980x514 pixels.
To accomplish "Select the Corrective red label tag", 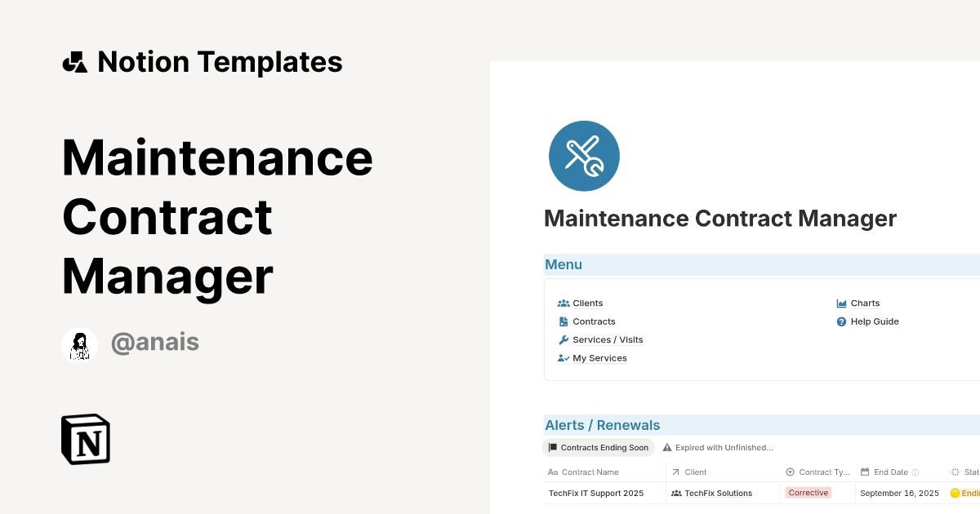I will tap(808, 493).
